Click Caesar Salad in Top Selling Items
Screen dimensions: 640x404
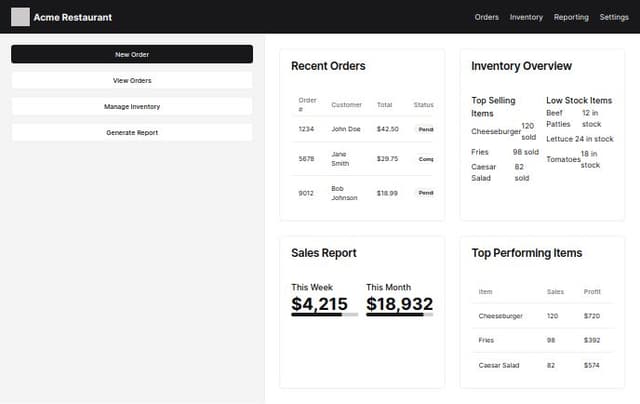click(x=483, y=172)
